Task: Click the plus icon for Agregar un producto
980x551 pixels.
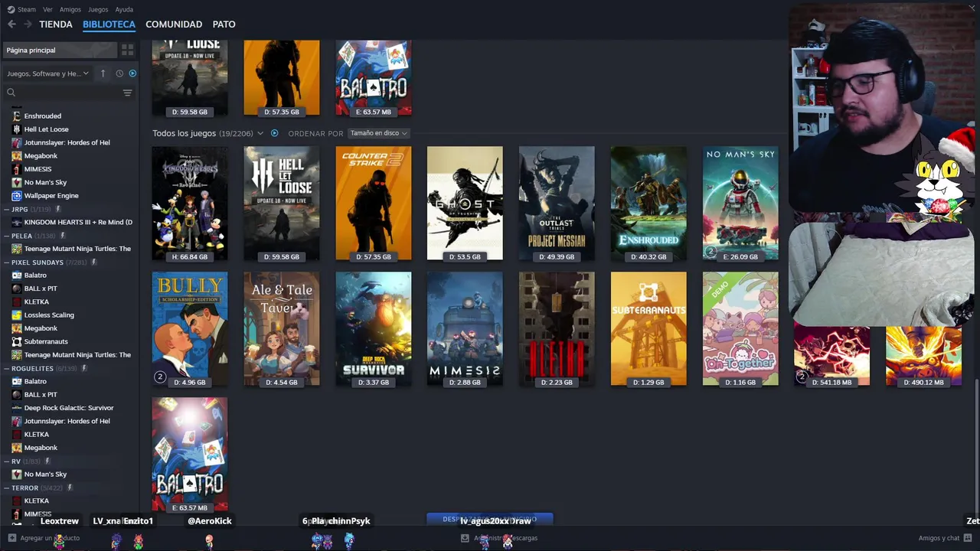Action: click(x=11, y=538)
